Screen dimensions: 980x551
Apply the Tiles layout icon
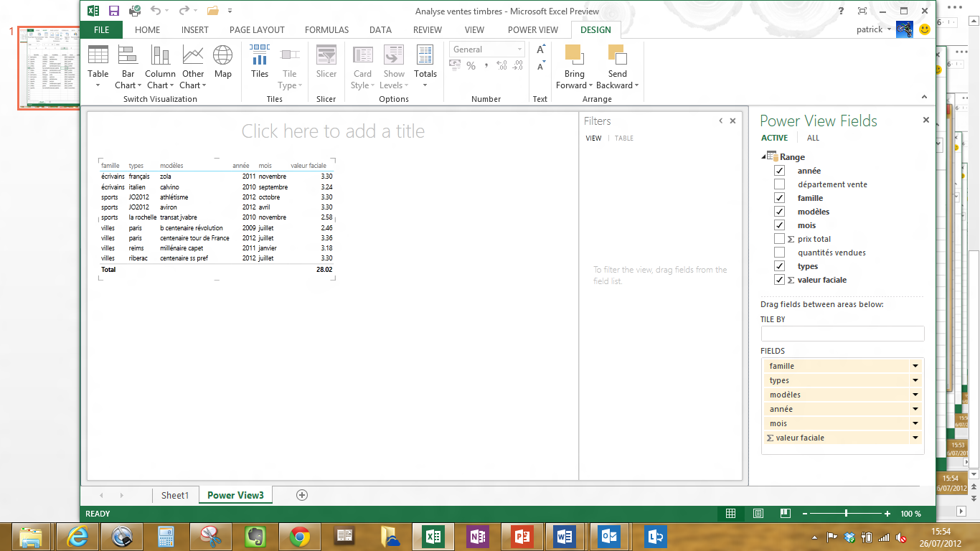260,55
